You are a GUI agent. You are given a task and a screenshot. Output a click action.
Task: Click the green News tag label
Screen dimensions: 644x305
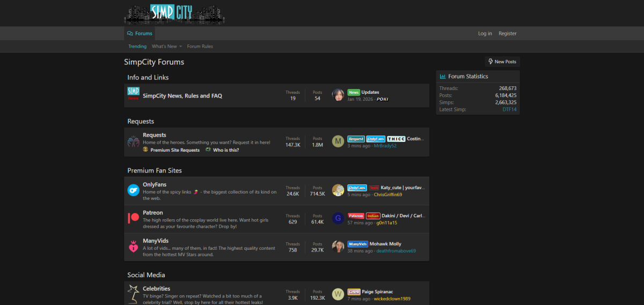354,92
